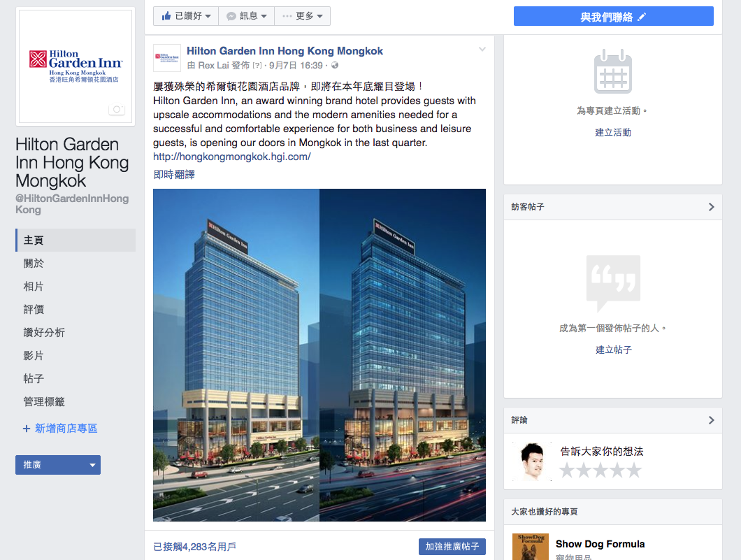Open the hongkongmongkok.hgi.com link
Screen dimensions: 741x560
(x=231, y=157)
